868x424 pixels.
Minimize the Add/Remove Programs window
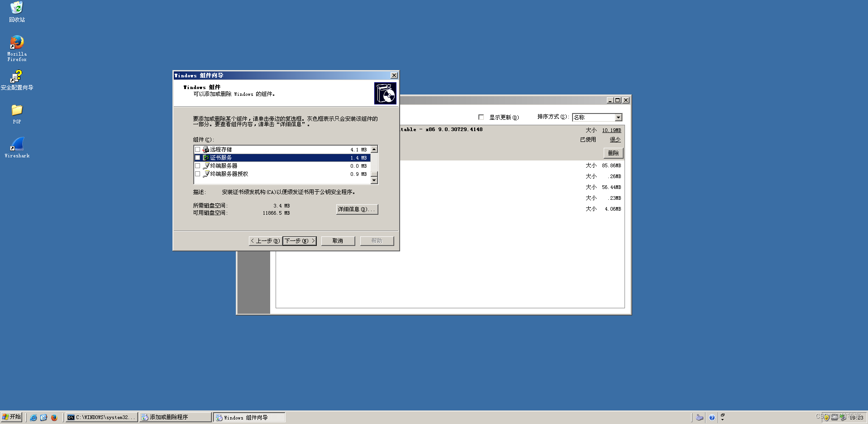610,100
